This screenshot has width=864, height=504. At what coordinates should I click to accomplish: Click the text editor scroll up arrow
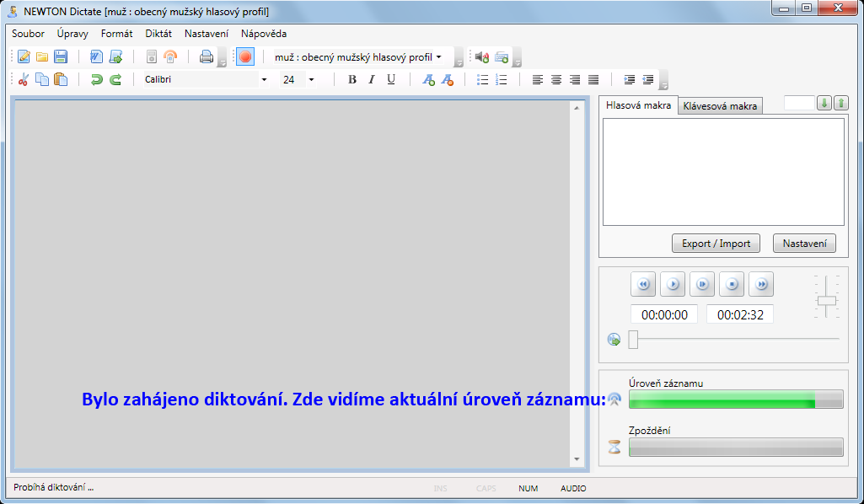[x=577, y=108]
